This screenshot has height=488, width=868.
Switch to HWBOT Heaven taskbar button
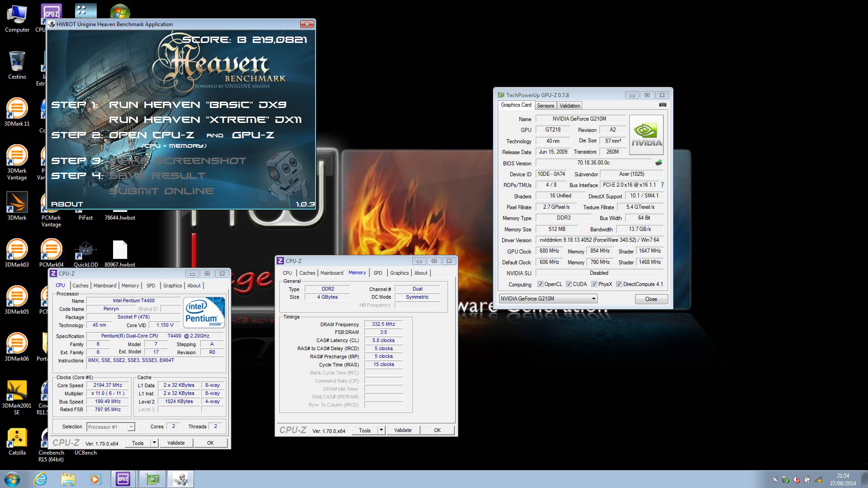[181, 479]
